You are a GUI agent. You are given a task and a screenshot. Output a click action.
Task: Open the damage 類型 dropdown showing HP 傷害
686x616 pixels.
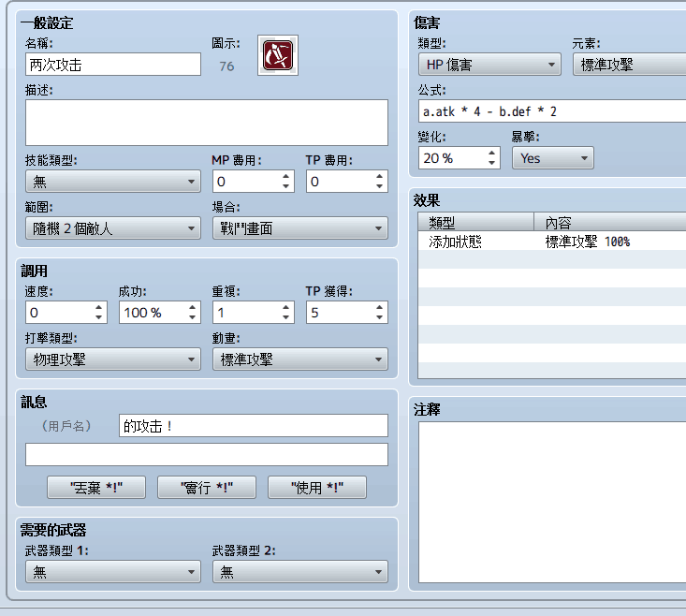(x=489, y=65)
